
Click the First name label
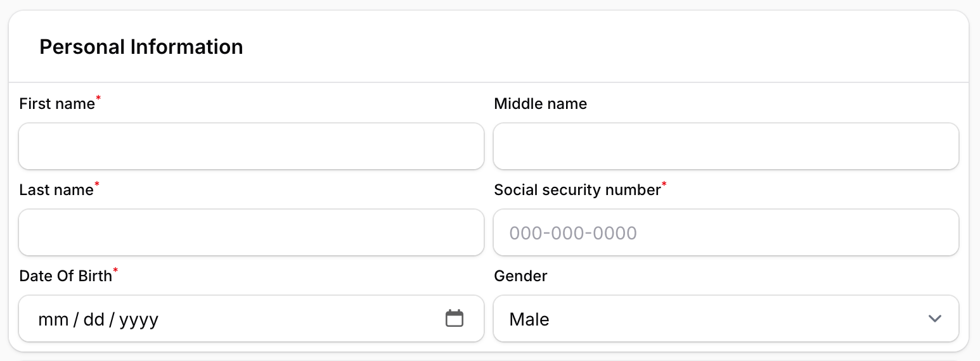click(x=57, y=104)
